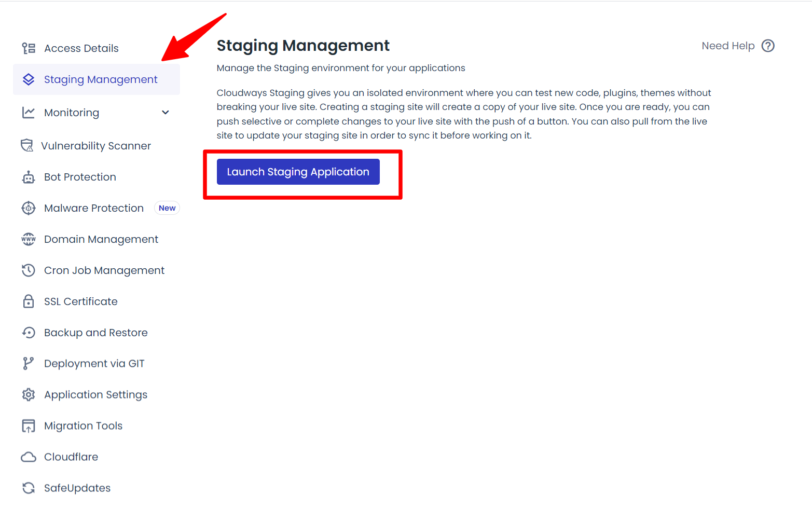
Task: Click the Vulnerability Scanner shield icon
Action: pos(27,146)
